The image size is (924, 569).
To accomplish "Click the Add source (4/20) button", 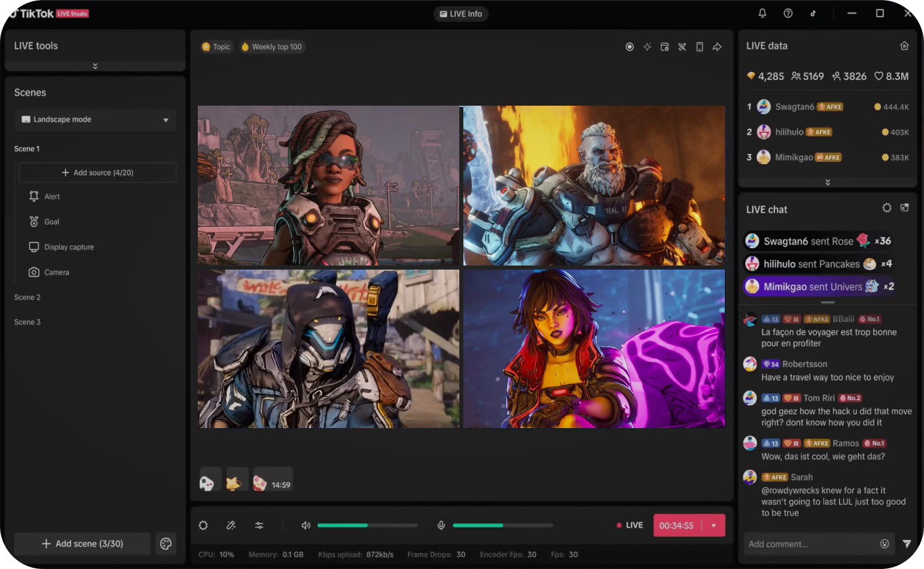I will point(98,173).
